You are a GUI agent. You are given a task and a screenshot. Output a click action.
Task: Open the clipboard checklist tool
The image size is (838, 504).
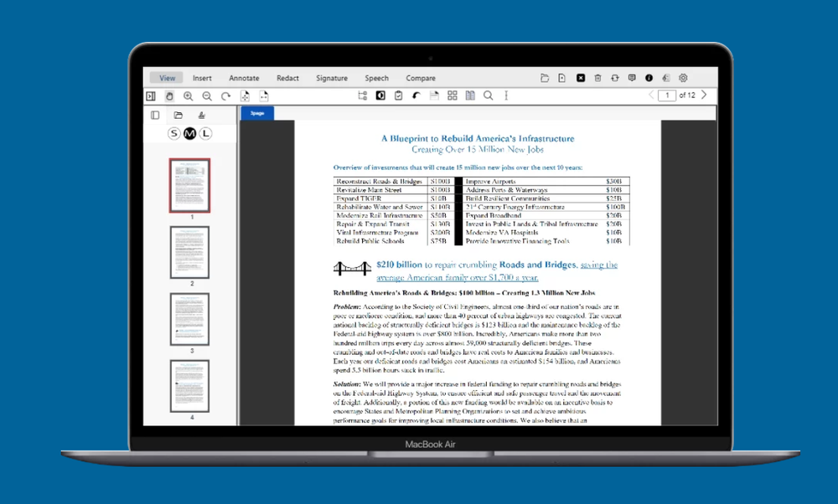(x=397, y=95)
